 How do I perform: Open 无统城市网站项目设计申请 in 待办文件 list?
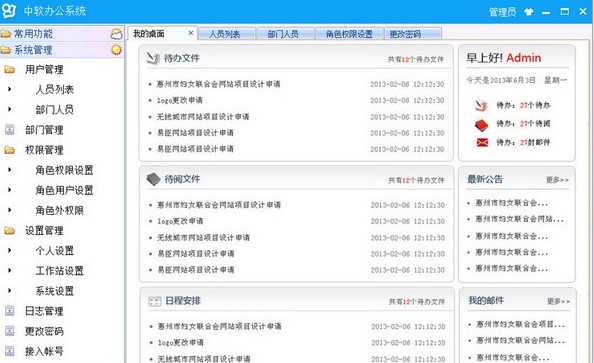203,117
